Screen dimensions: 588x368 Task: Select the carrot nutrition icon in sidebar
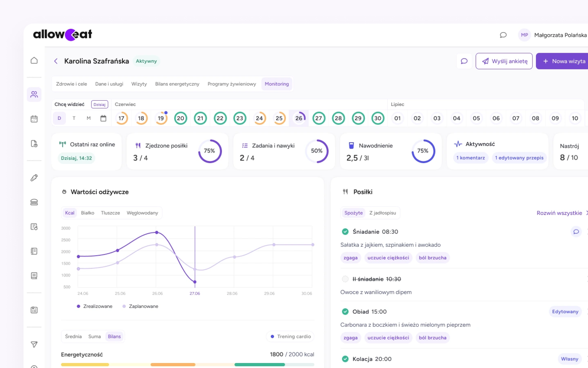click(34, 178)
